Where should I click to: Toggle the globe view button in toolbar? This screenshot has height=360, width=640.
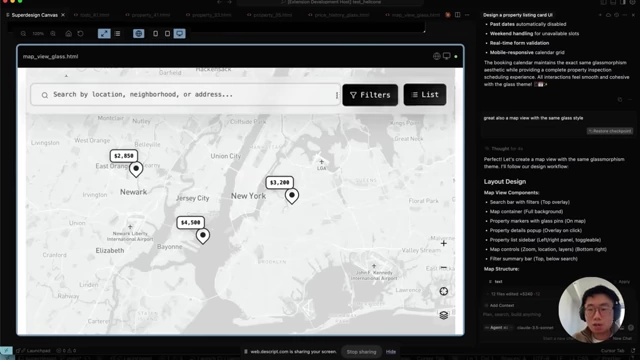[x=139, y=33]
